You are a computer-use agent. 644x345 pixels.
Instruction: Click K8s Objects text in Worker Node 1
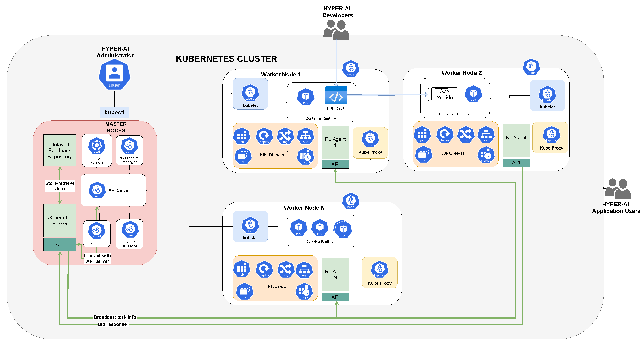tap(272, 155)
